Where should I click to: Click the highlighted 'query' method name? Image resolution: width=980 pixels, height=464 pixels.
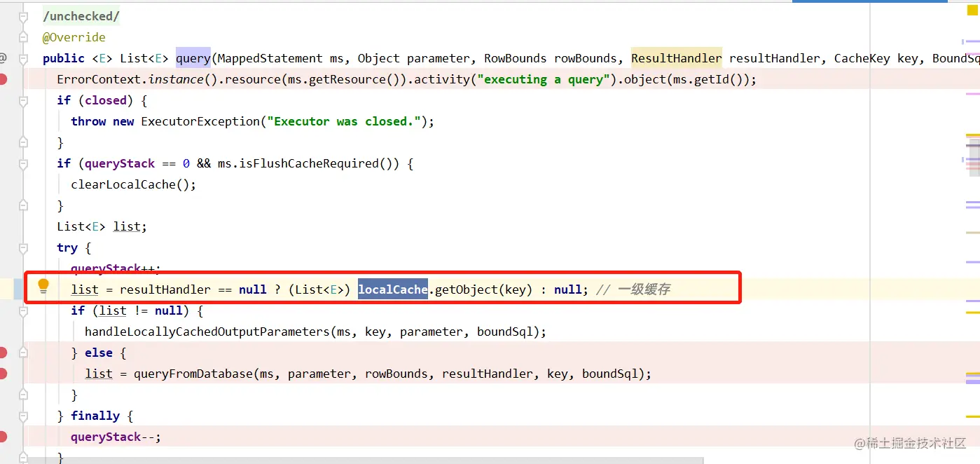[193, 58]
